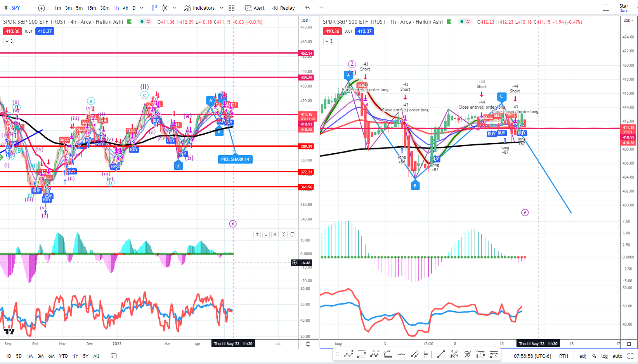Click the lightning icon on the 1h chart
The width and height of the screenshot is (638, 364).
point(525,212)
